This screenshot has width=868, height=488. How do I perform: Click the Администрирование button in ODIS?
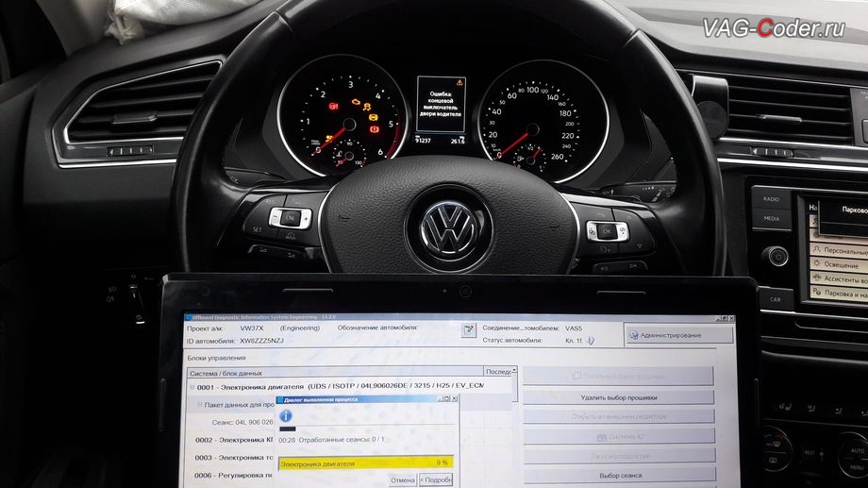679,335
